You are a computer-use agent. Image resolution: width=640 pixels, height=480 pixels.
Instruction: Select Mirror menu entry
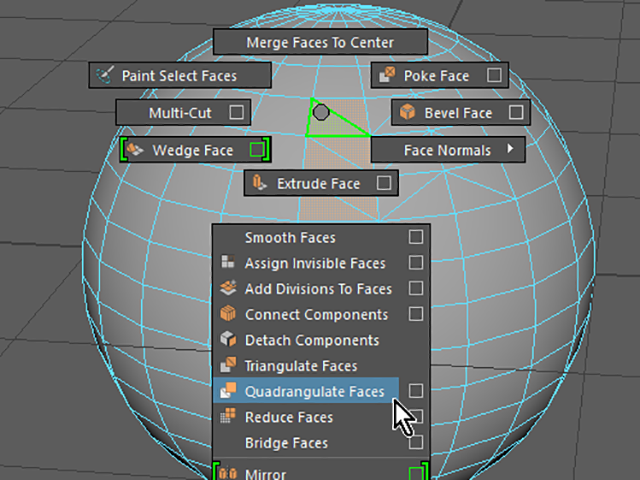point(321,473)
